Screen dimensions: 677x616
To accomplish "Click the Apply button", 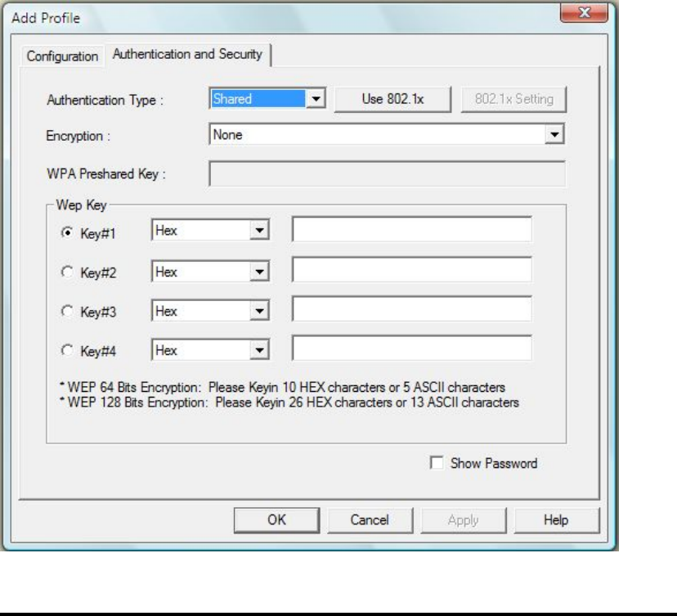I will click(x=464, y=520).
